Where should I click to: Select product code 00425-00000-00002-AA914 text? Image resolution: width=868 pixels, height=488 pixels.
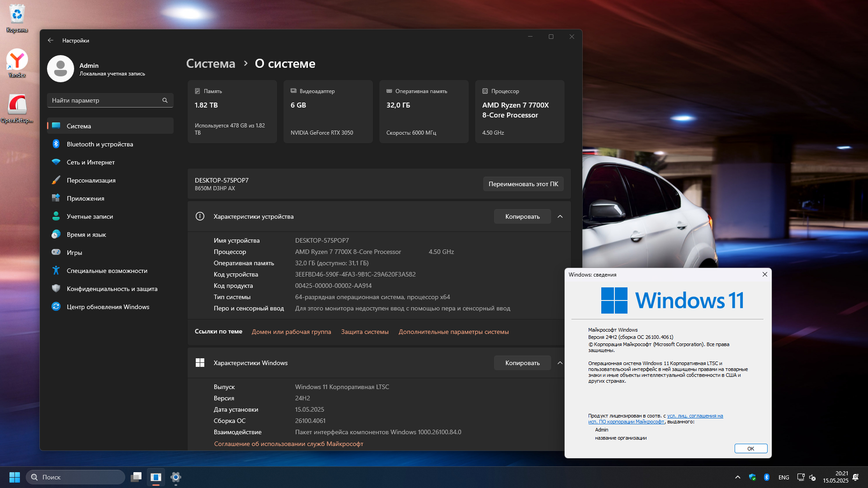point(333,286)
